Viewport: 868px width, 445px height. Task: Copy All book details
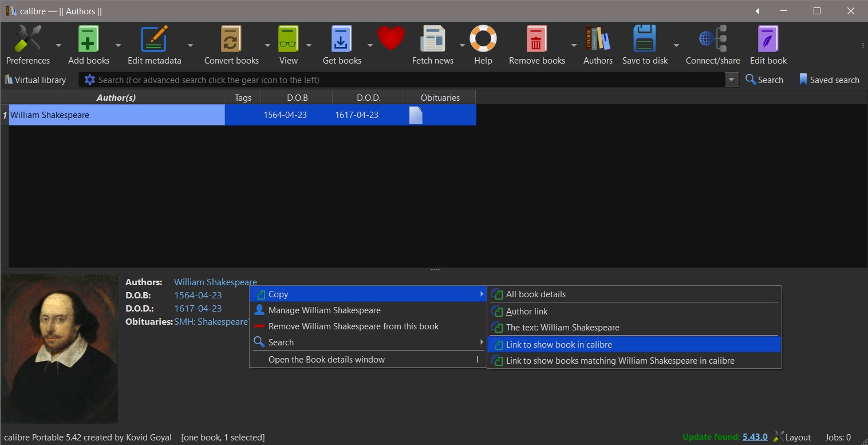[x=634, y=294]
